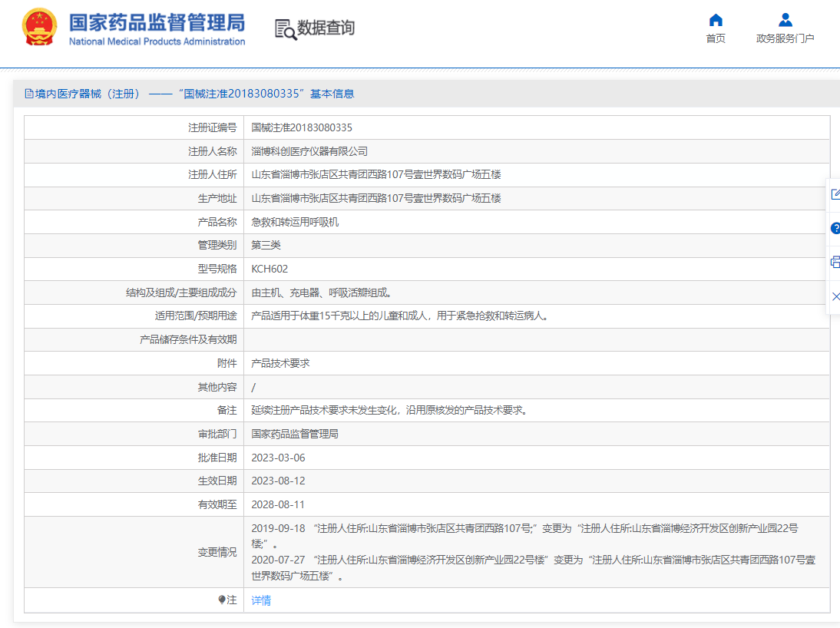The width and height of the screenshot is (840, 628).
Task: Open the 详情 details link
Action: pyautogui.click(x=261, y=600)
